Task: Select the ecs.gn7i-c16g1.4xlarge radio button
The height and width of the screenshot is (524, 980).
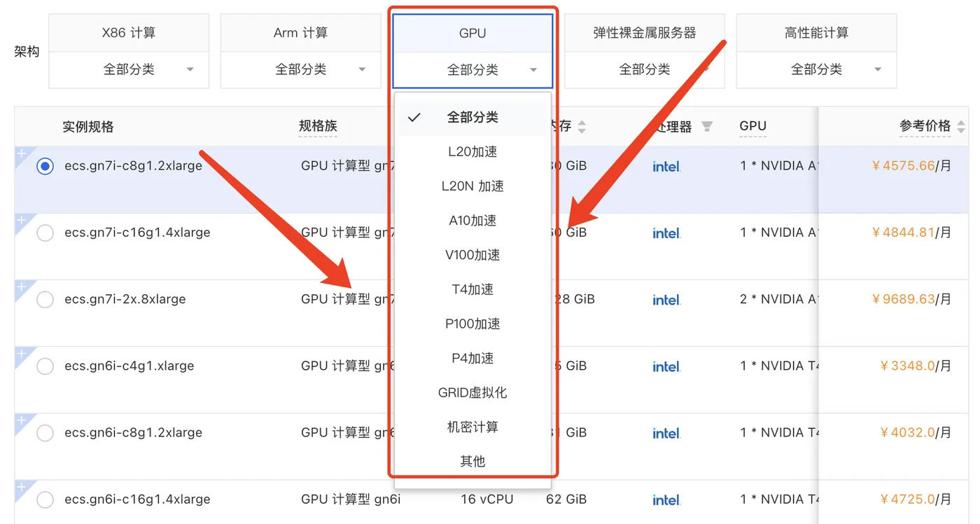Action: [45, 233]
